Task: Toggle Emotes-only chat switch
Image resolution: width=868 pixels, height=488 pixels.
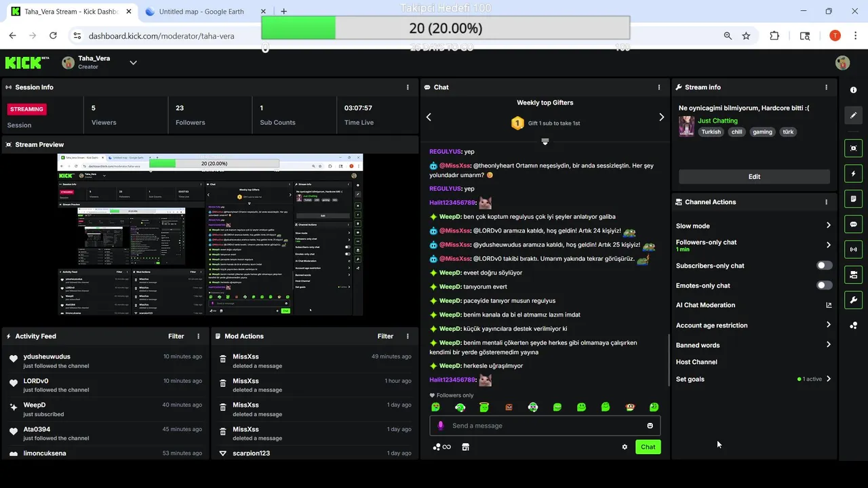Action: (825, 285)
